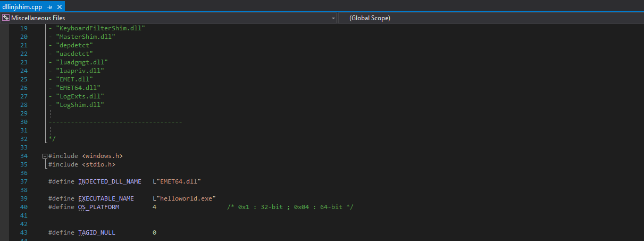Pin the dllinjshim.cpp tab
644x241 pixels.
(49, 7)
